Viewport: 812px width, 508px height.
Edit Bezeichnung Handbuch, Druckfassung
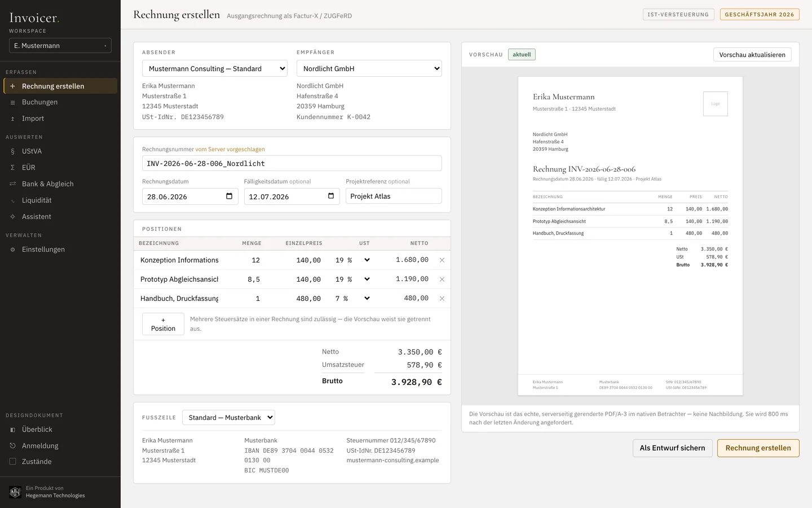click(179, 299)
